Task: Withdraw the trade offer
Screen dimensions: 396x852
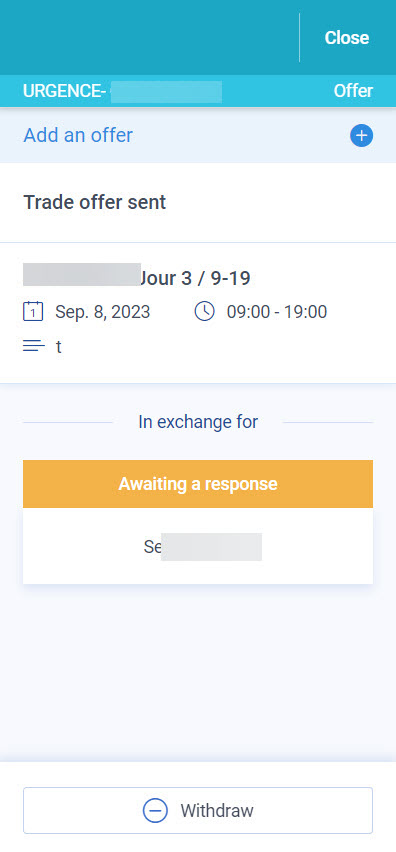Action: click(x=198, y=811)
